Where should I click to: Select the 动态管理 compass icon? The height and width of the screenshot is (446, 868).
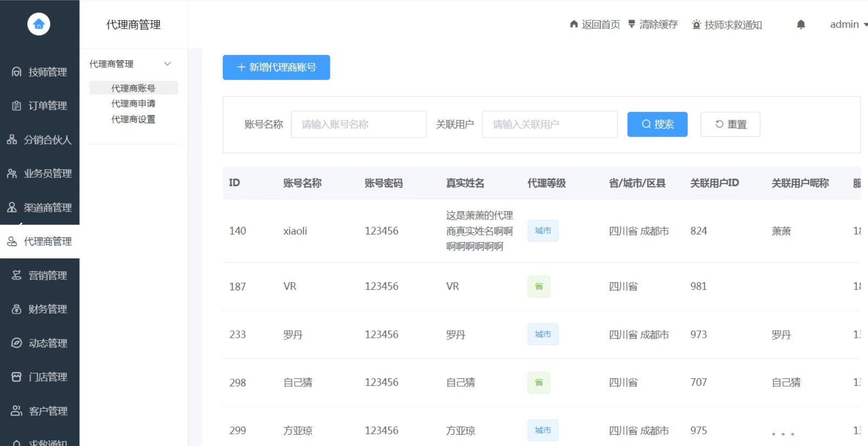click(16, 343)
